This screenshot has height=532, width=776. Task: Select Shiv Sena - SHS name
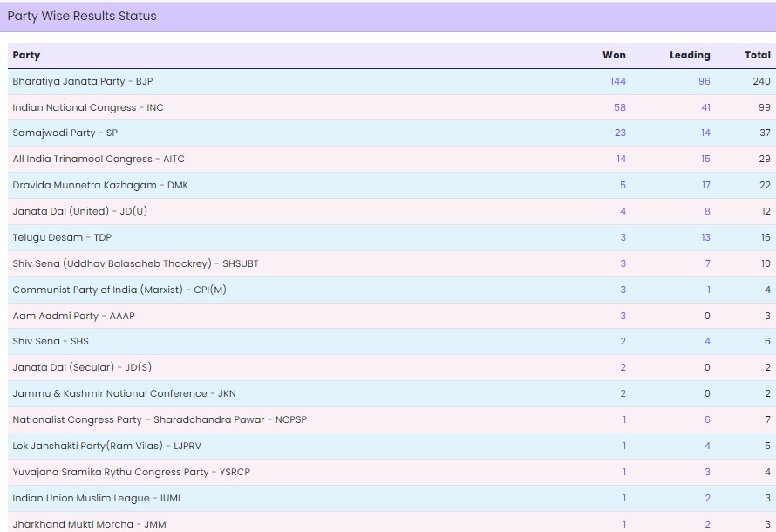pyautogui.click(x=51, y=341)
